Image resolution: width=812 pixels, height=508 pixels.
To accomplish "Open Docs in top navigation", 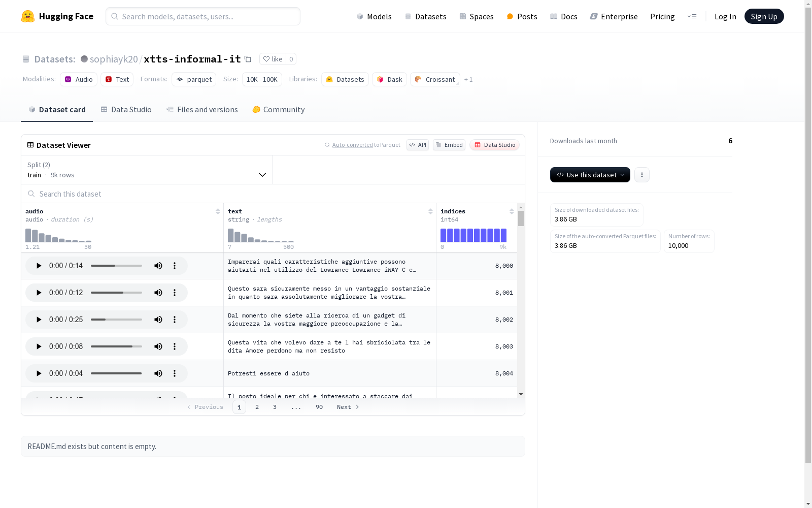I will coord(564,16).
